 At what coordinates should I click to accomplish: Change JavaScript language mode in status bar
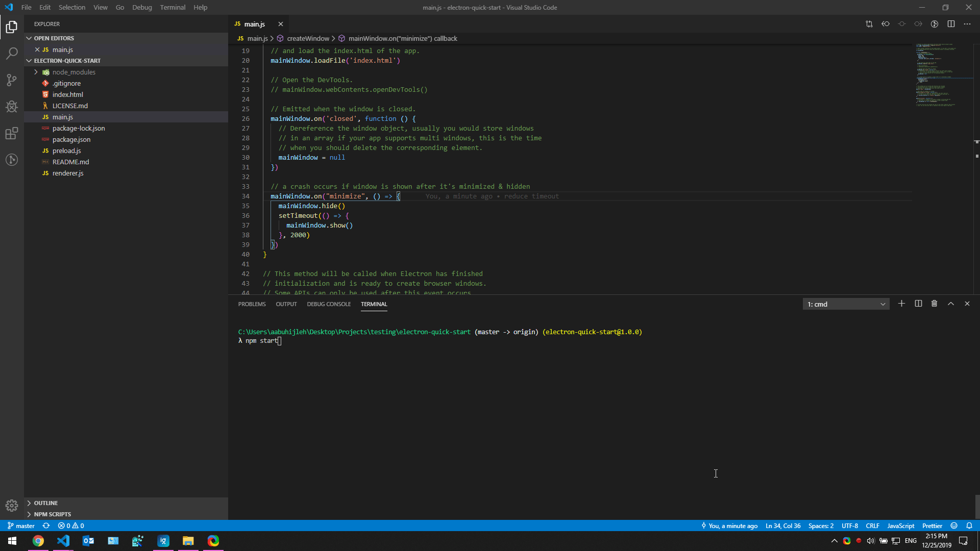coord(900,525)
